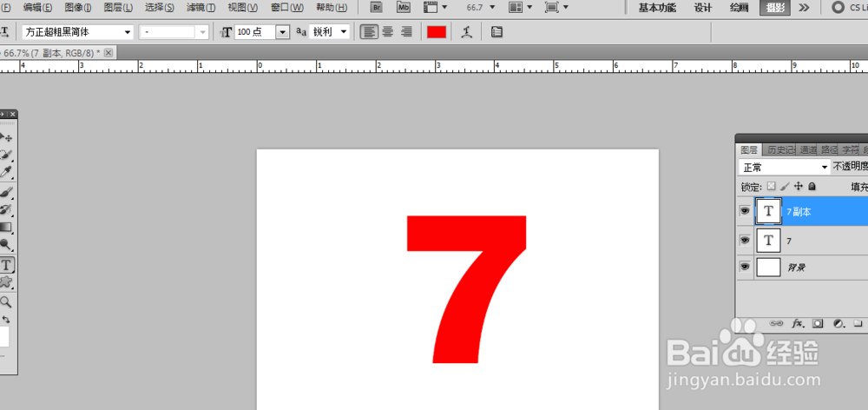
Task: Switch to 绘画 workspace
Action: tap(739, 7)
